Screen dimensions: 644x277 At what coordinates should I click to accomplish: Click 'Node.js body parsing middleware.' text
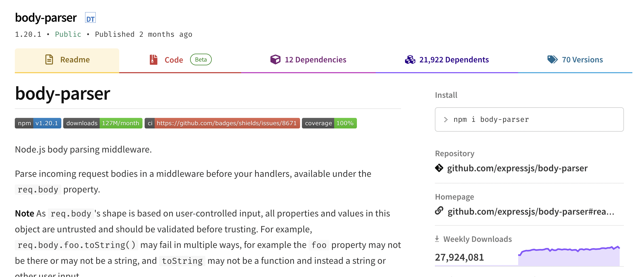[83, 150]
